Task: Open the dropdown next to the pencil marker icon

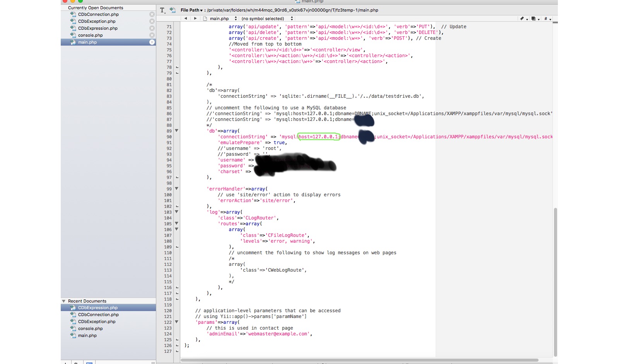Action: click(527, 19)
